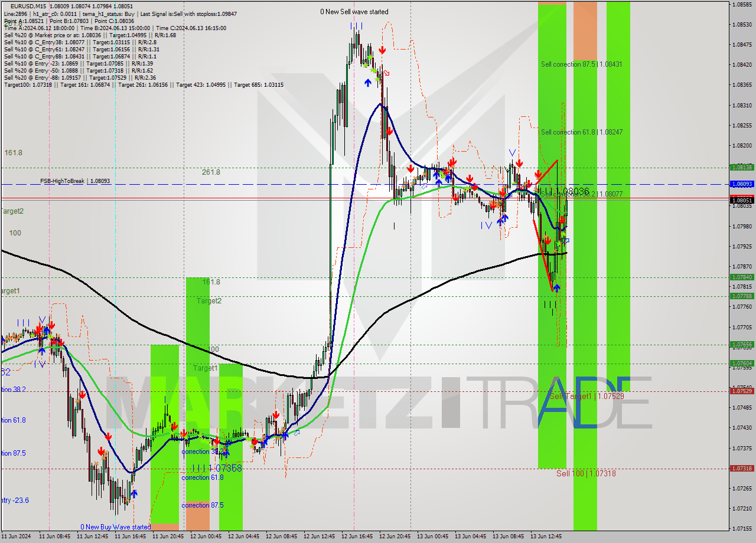Viewport: 756px width, 543px height.
Task: Click 'Sell %10 @ C_Entry61: 1.08247' line
Action: (x=81, y=49)
